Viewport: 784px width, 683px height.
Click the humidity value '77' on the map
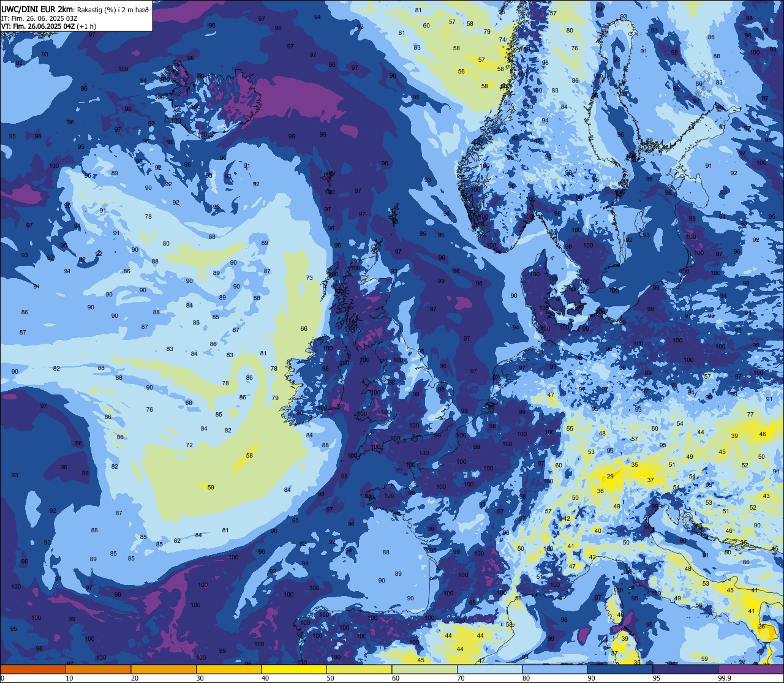click(x=750, y=415)
